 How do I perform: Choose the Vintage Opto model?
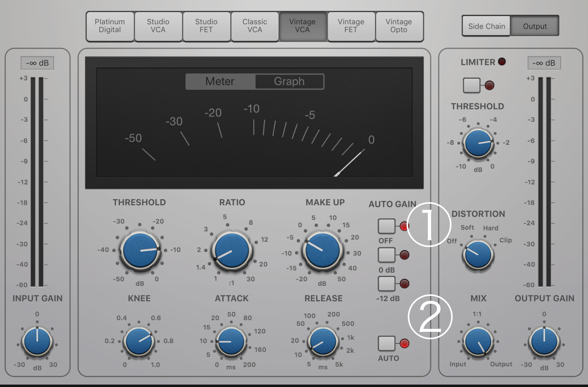click(x=399, y=26)
